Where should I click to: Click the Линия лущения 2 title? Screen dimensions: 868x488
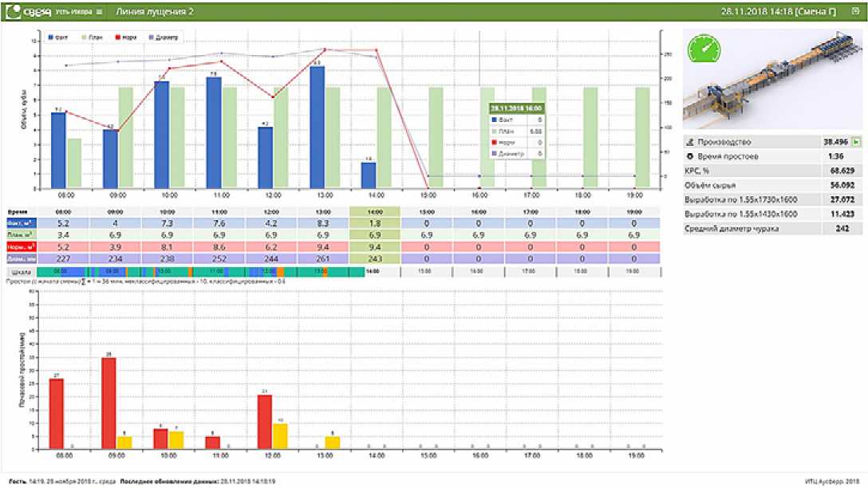[155, 12]
